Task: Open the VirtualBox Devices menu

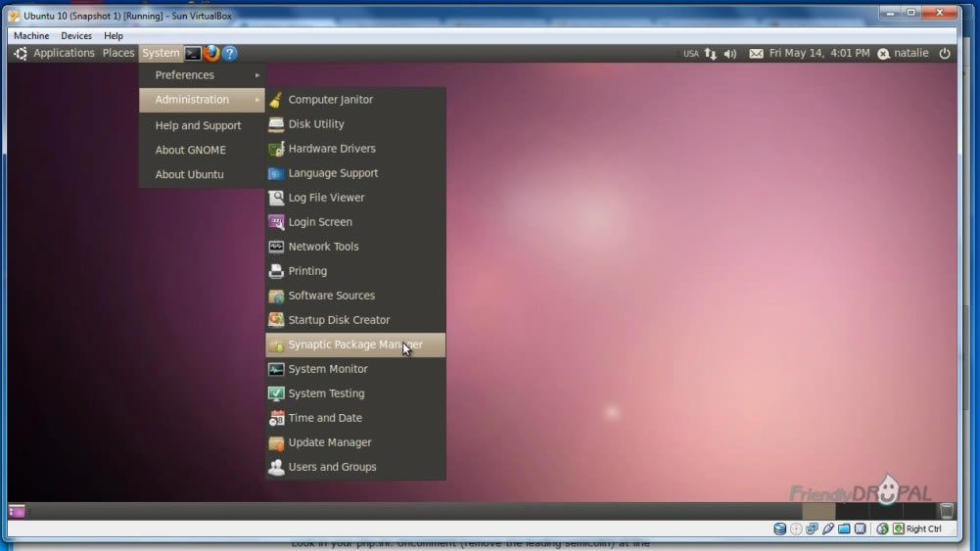Action: [76, 35]
